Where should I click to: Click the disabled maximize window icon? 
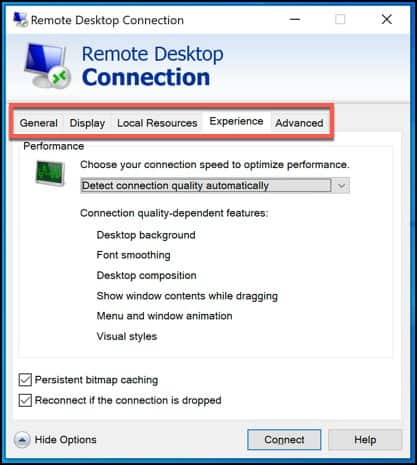coord(340,19)
